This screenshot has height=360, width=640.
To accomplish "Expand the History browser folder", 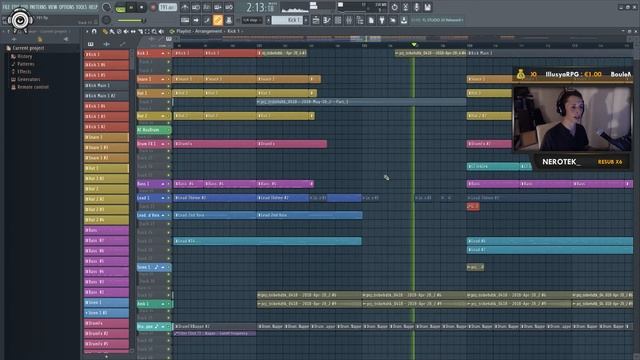I will [21, 56].
